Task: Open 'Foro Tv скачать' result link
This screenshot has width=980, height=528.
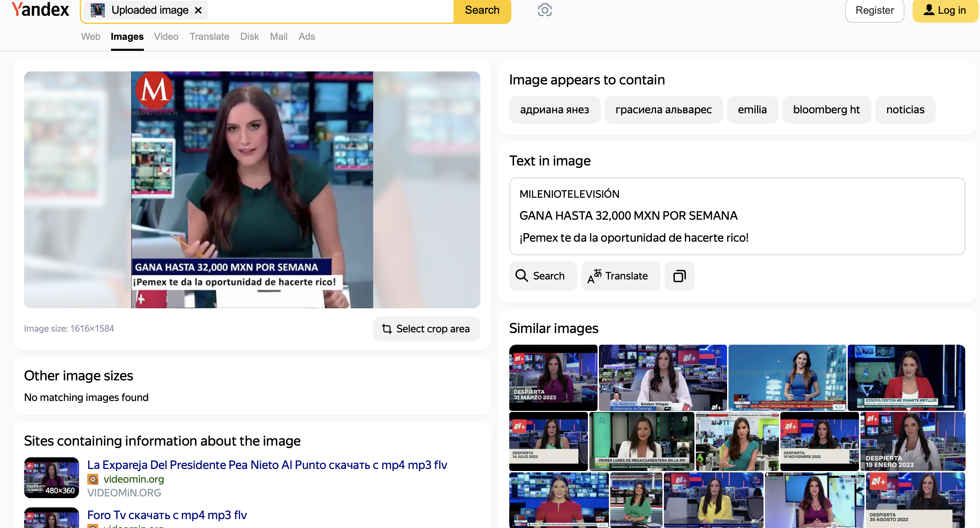Action: (167, 515)
